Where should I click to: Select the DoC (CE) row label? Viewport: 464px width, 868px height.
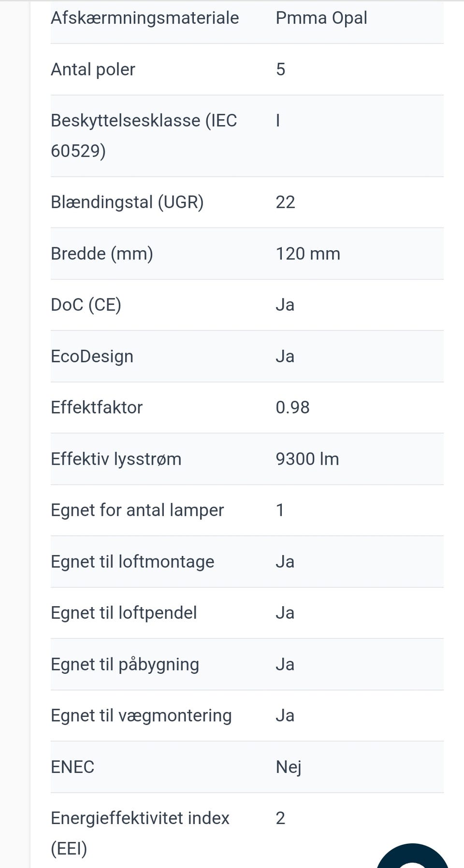point(86,305)
